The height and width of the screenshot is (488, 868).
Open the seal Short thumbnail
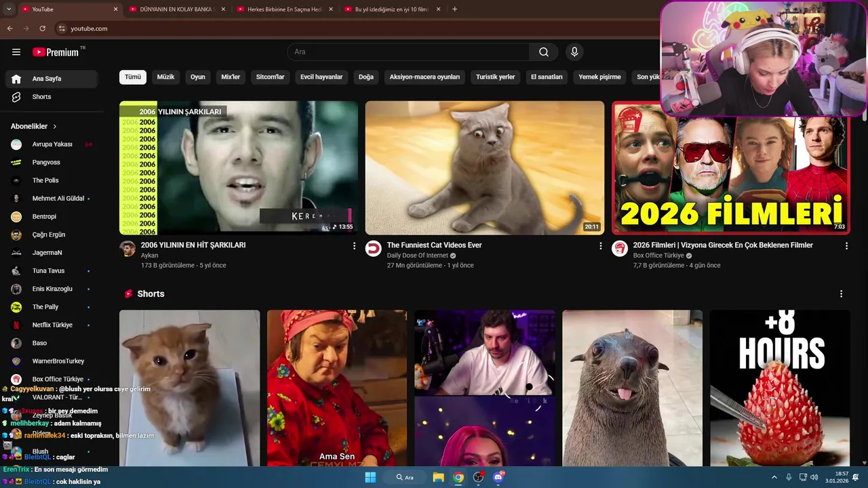pyautogui.click(x=632, y=388)
